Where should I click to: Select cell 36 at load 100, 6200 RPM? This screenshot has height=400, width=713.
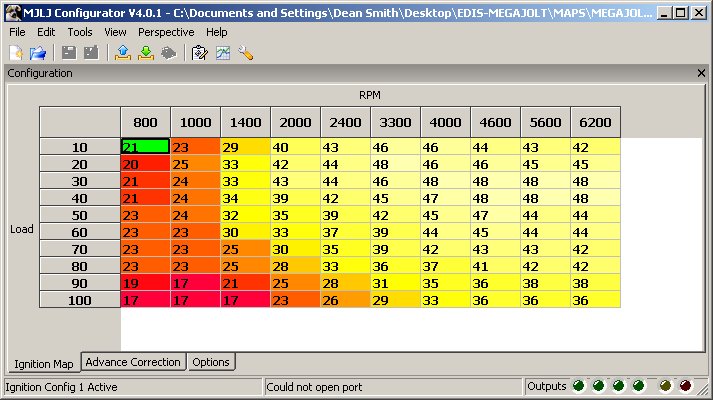(x=596, y=300)
